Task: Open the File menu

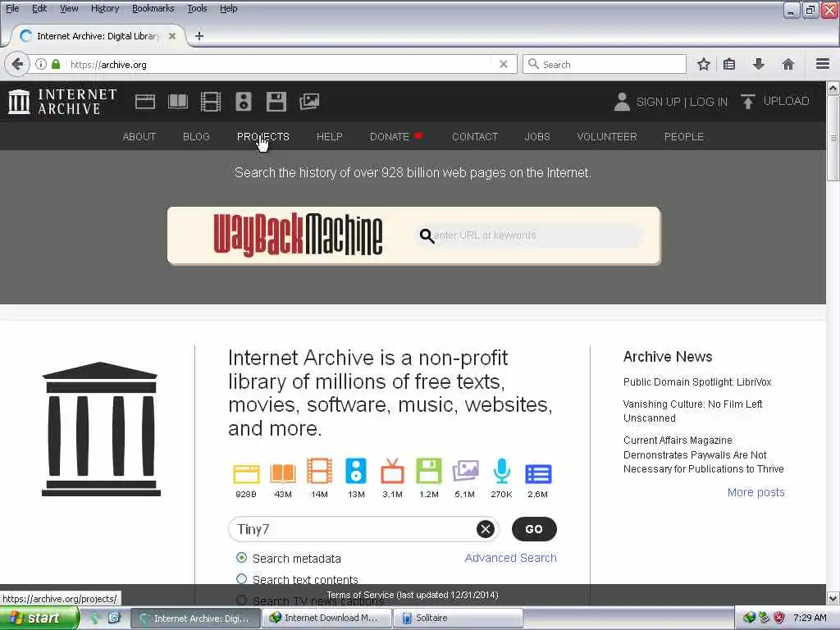Action: [12, 8]
